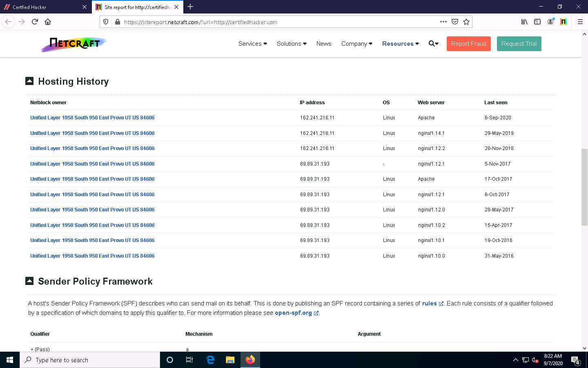Go back with browser back arrow

(8, 22)
